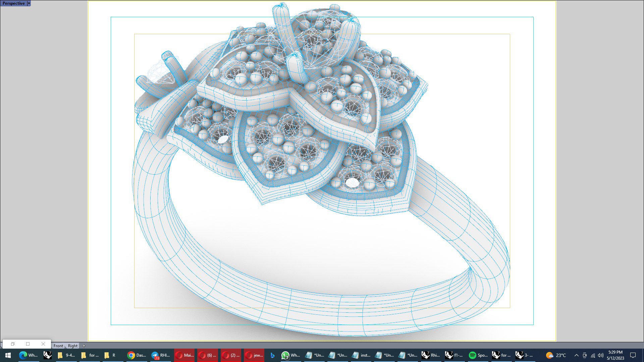644x362 pixels.
Task: Open the weather widget showing 23°C
Action: [x=556, y=355]
